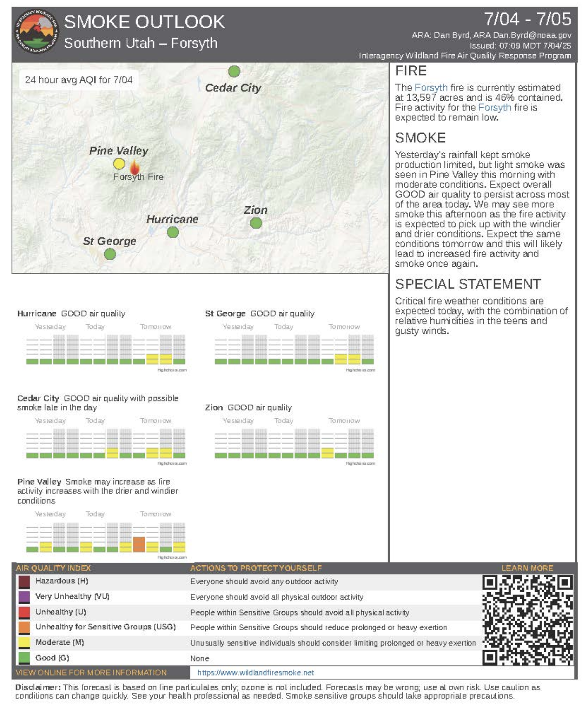
Task: Open the first Forsyth link in FIRE section
Action: (x=431, y=87)
